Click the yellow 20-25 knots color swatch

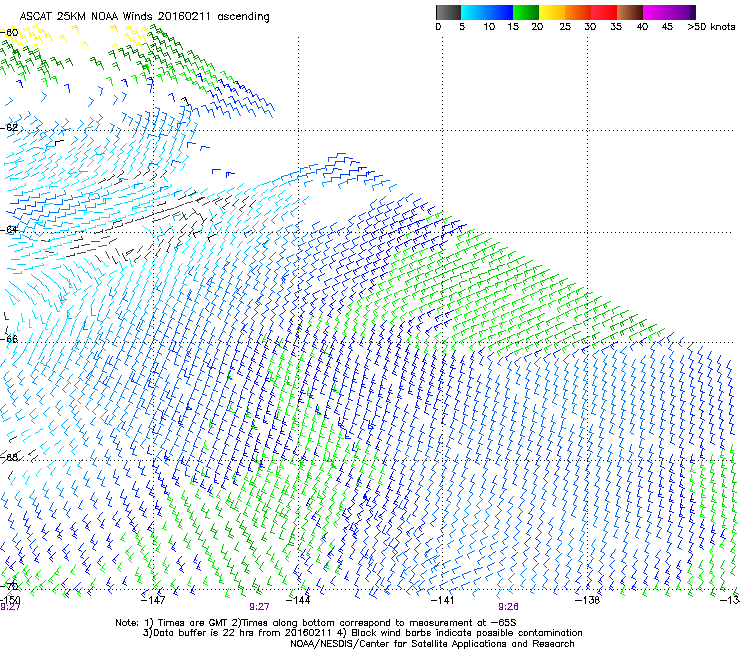552,12
